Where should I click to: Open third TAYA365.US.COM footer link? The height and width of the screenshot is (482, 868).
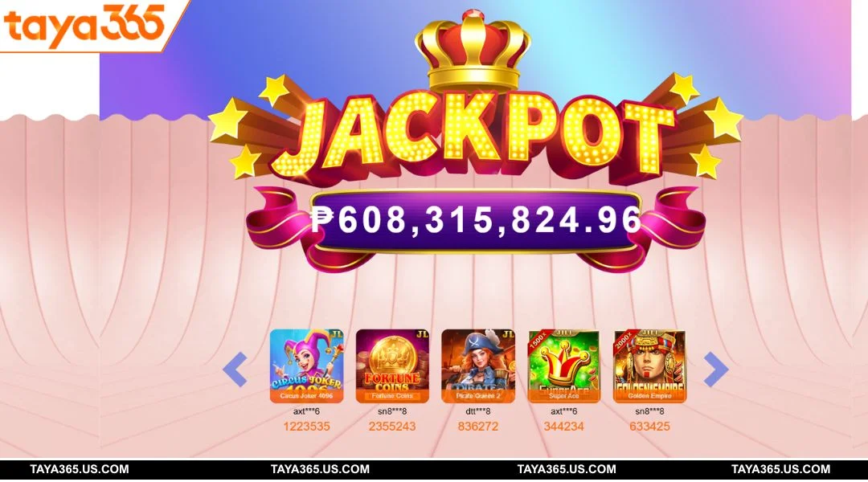tap(567, 469)
